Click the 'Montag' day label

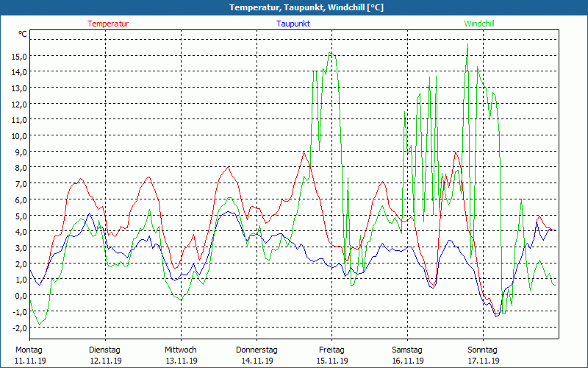29,350
